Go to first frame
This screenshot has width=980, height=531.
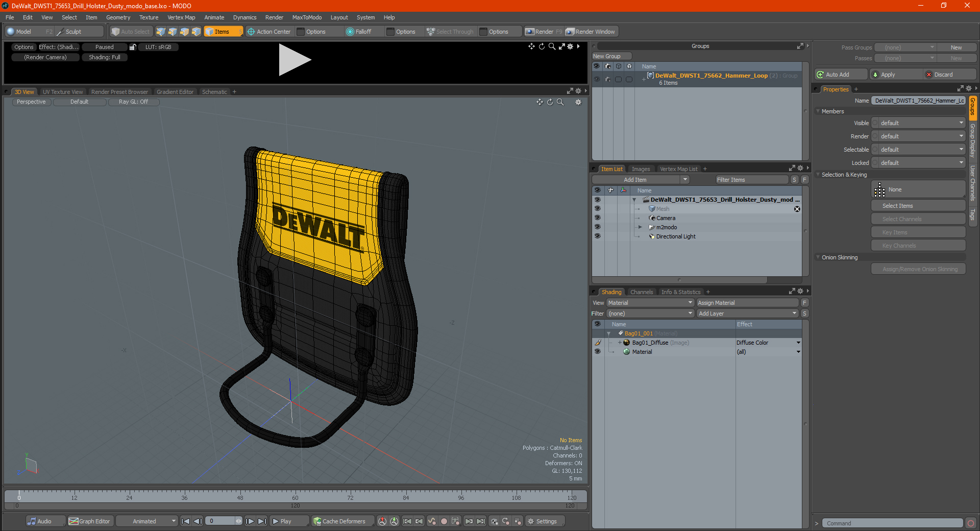tap(186, 521)
